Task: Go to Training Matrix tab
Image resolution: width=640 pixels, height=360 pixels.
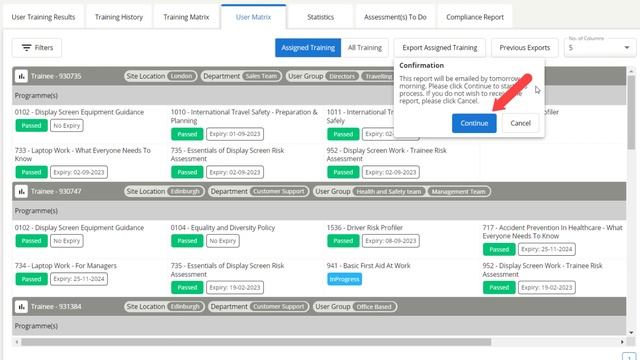Action: point(186,17)
